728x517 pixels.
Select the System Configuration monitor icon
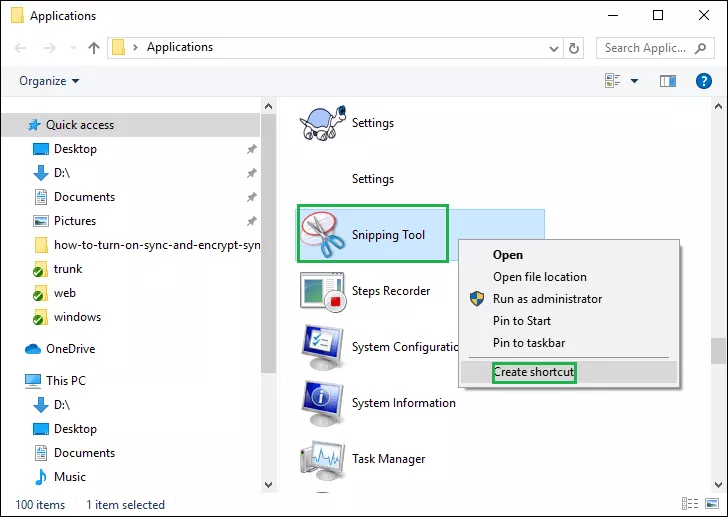click(x=323, y=347)
